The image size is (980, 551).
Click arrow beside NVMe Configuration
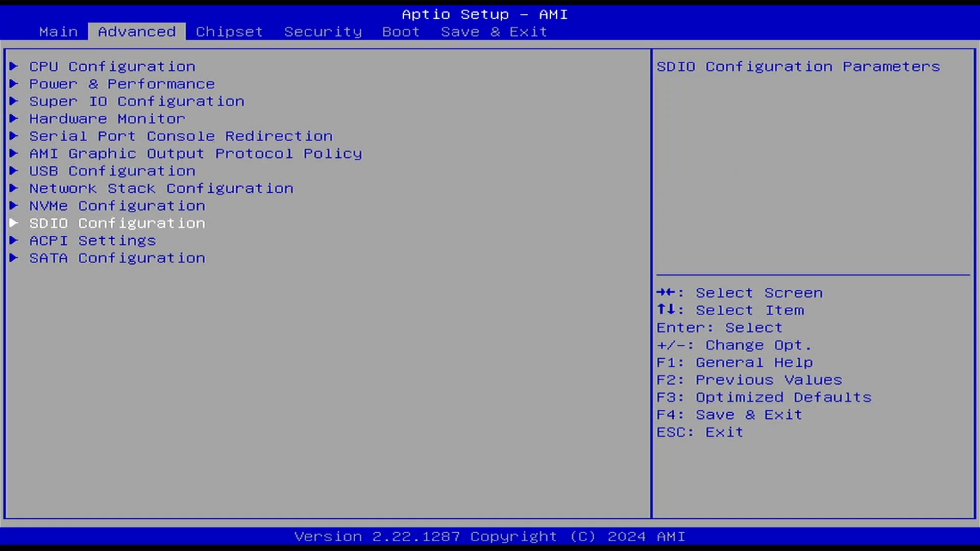click(14, 205)
